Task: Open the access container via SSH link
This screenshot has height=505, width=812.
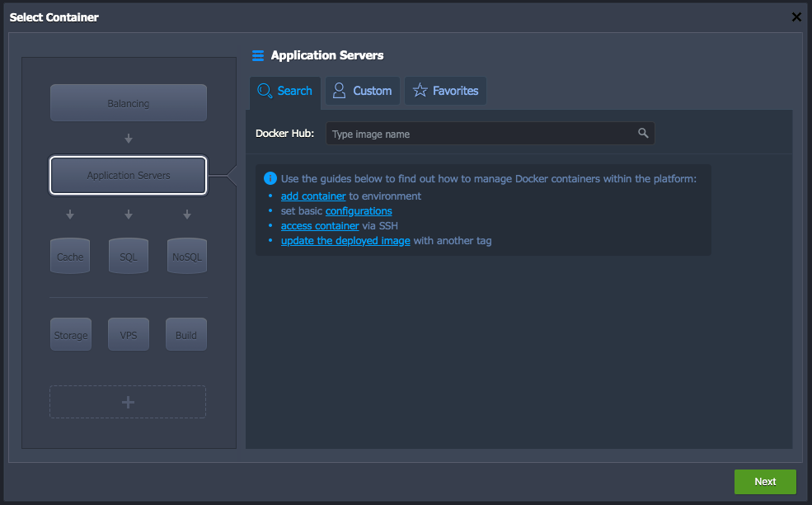Action: click(x=320, y=225)
